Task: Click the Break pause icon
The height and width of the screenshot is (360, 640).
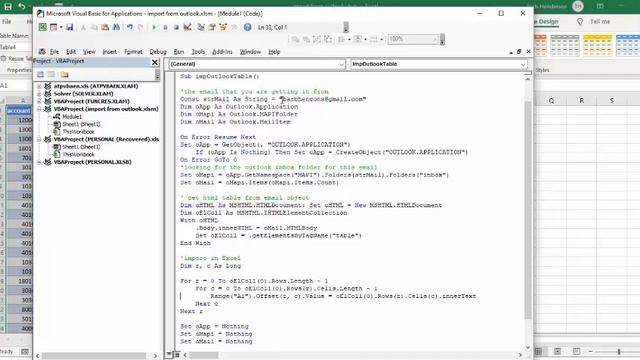Action: pos(165,27)
